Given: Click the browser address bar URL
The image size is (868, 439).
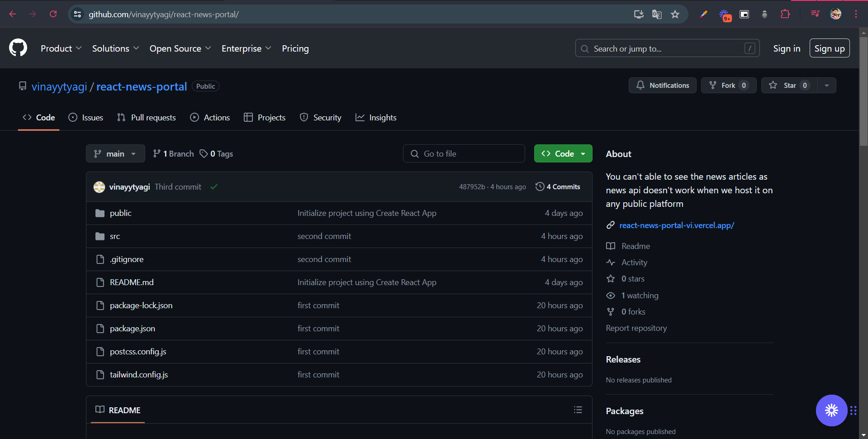Looking at the screenshot, I should [x=164, y=14].
